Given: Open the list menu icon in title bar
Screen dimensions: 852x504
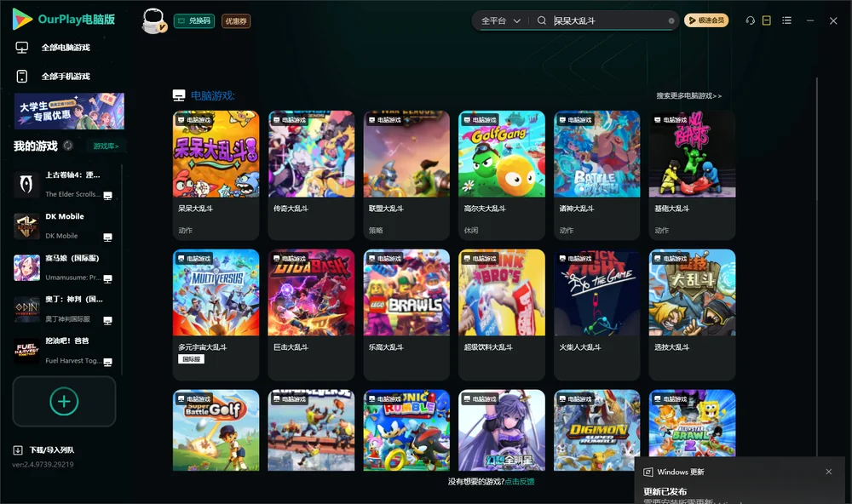Looking at the screenshot, I should [x=786, y=20].
